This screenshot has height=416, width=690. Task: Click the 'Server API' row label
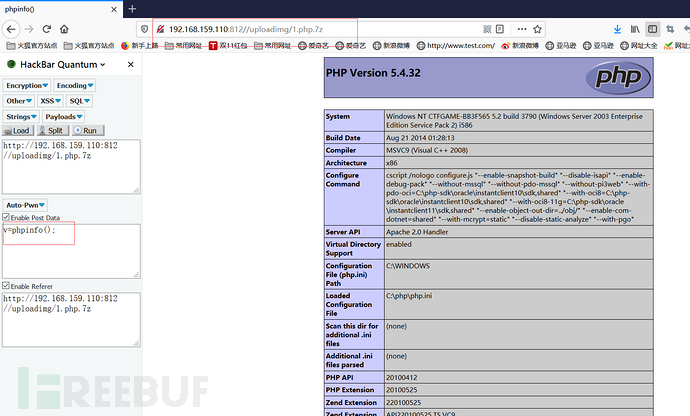pyautogui.click(x=343, y=232)
